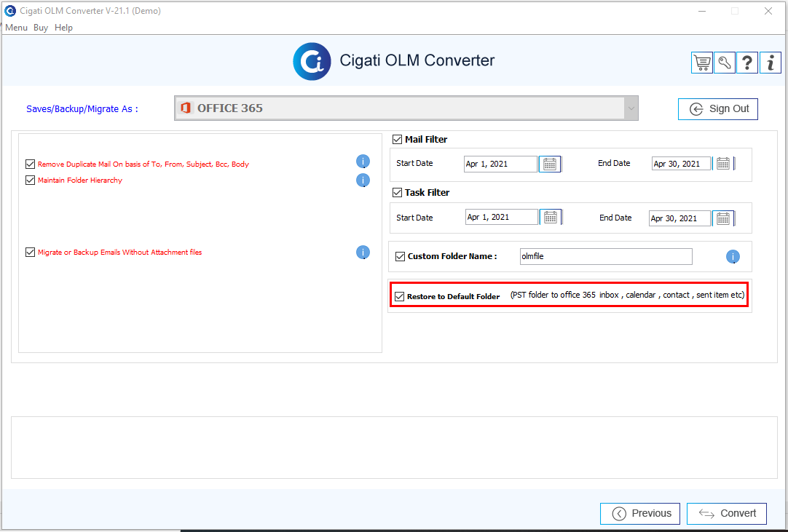Go back with Previous button

point(639,513)
